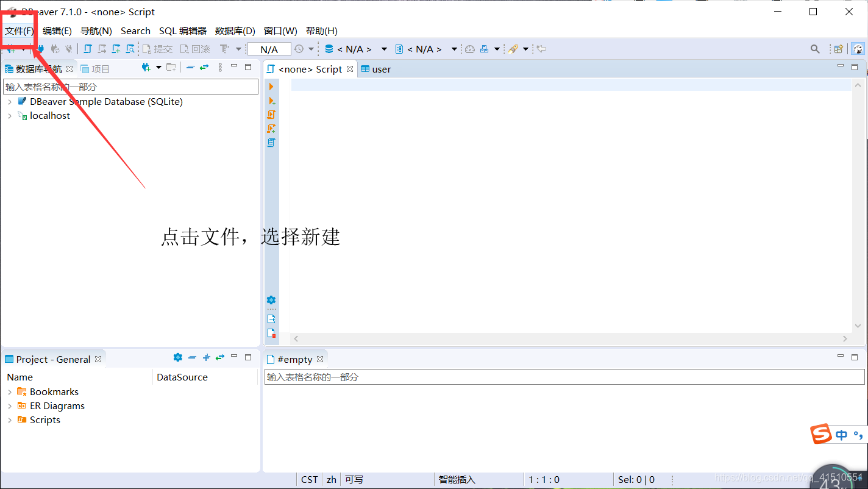Expand the Scripts folder in Project panel
The height and width of the screenshot is (489, 868).
click(9, 419)
